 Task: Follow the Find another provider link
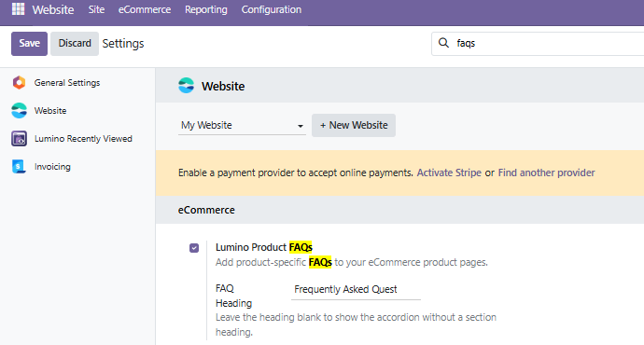point(546,172)
